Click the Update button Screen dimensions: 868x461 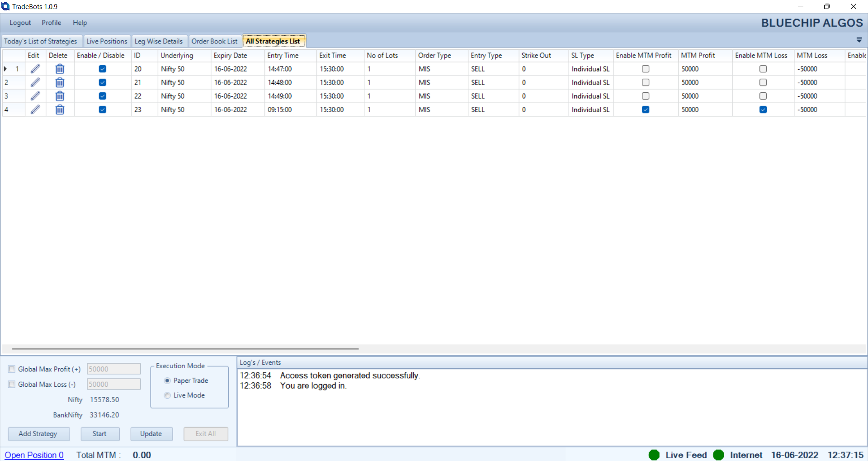coord(151,434)
